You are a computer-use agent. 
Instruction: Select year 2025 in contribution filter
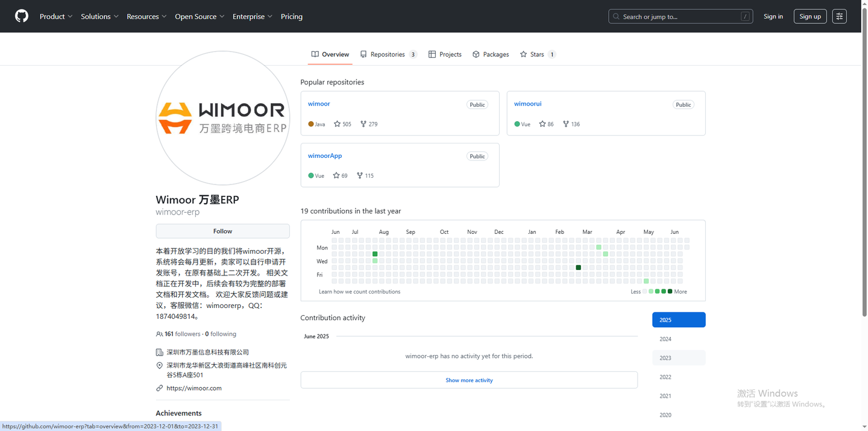(679, 320)
